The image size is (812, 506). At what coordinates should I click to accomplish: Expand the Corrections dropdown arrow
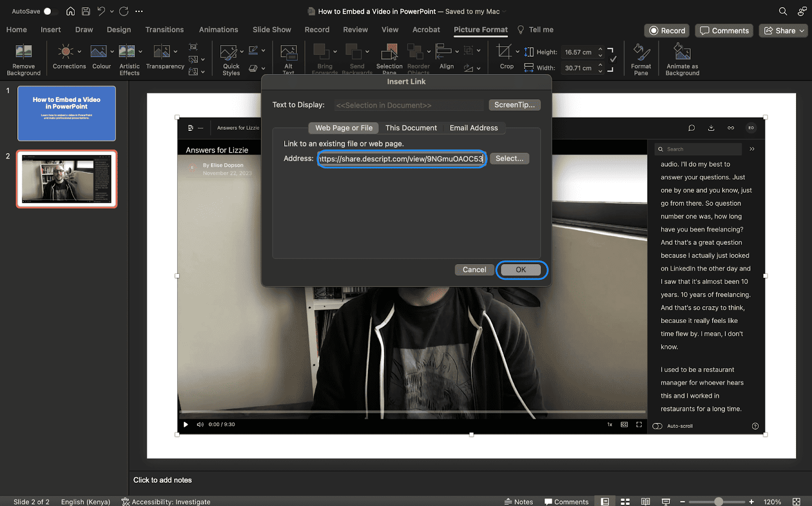click(x=79, y=51)
